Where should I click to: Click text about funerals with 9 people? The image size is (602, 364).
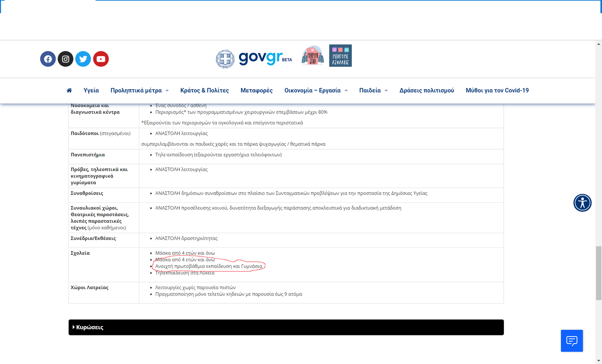[x=229, y=294]
